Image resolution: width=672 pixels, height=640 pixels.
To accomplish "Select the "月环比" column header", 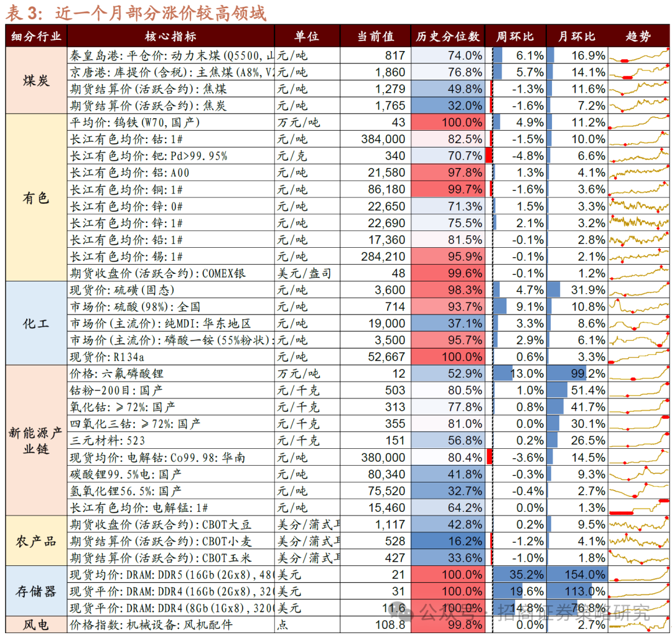I will (x=576, y=36).
